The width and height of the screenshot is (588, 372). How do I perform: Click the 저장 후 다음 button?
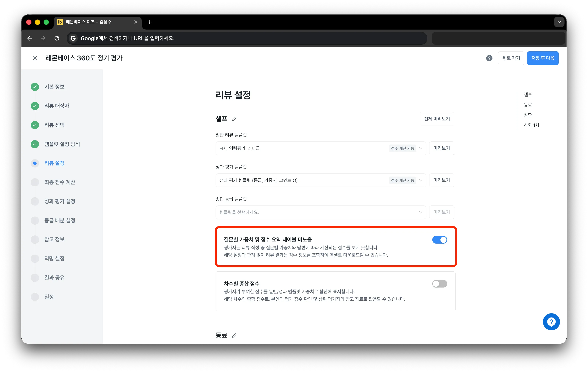[x=543, y=58]
